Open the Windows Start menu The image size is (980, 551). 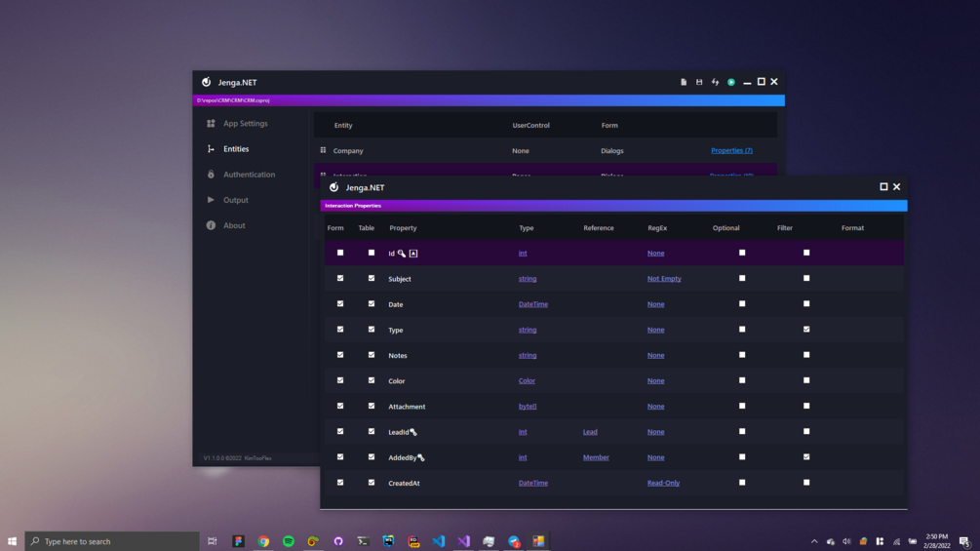[12, 541]
